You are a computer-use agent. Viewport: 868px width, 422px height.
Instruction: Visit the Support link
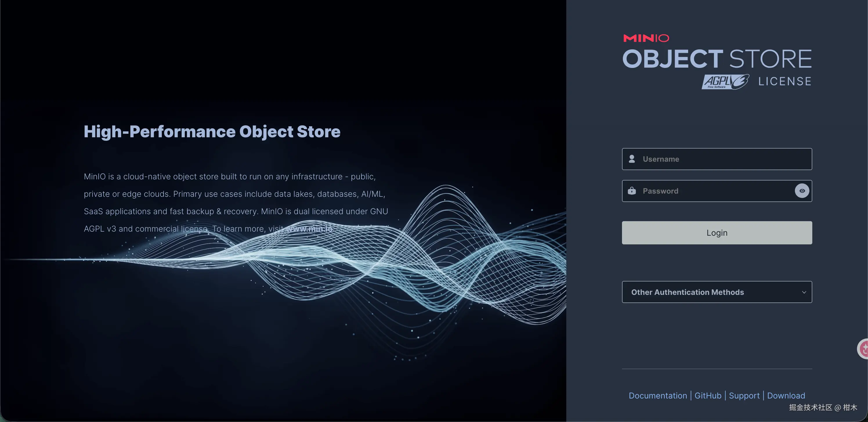coord(744,396)
